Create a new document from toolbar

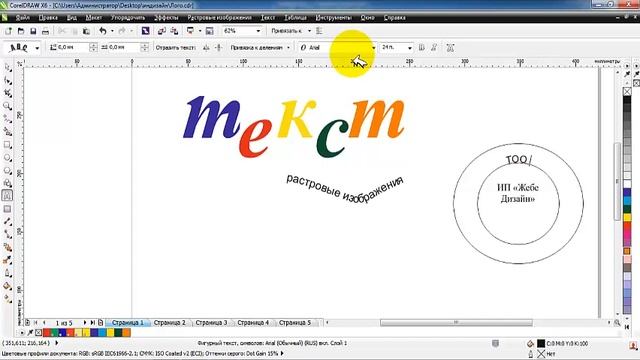pyautogui.click(x=8, y=31)
